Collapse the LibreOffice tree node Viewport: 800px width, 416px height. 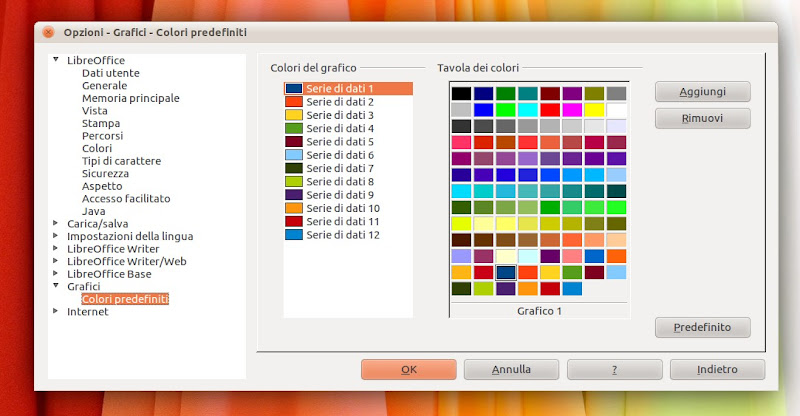[x=56, y=60]
